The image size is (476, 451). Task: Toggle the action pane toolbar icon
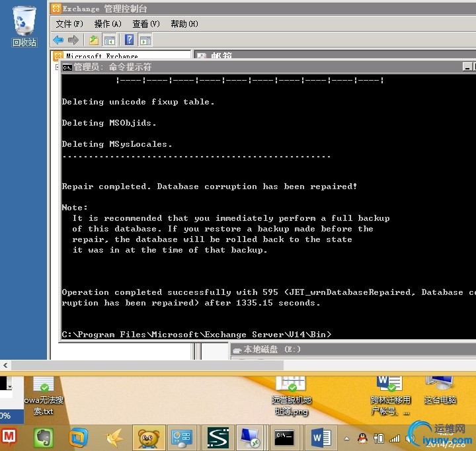pyautogui.click(x=145, y=40)
